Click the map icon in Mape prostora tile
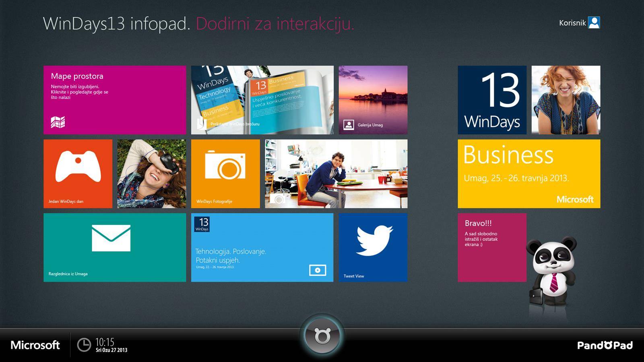The width and height of the screenshot is (644, 362). [x=58, y=122]
